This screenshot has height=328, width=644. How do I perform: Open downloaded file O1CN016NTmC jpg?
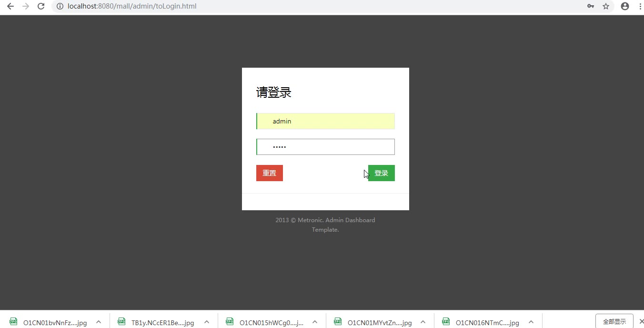487,323
